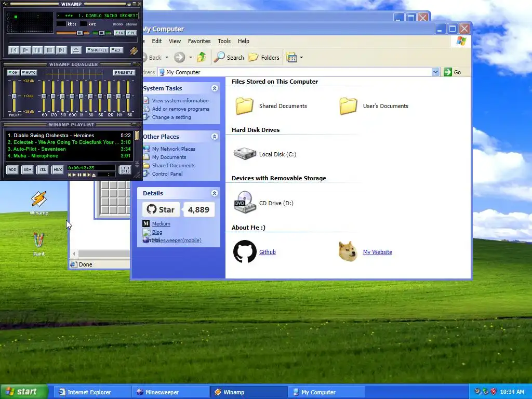Open the Help menu in My Computer
The image size is (532, 399).
(x=243, y=41)
